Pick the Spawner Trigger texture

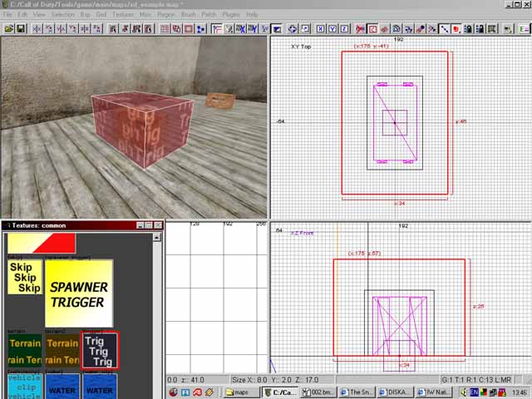tap(78, 293)
